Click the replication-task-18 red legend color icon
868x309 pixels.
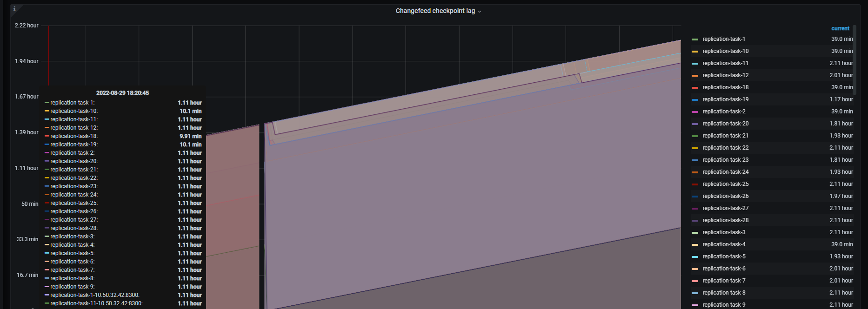click(695, 88)
